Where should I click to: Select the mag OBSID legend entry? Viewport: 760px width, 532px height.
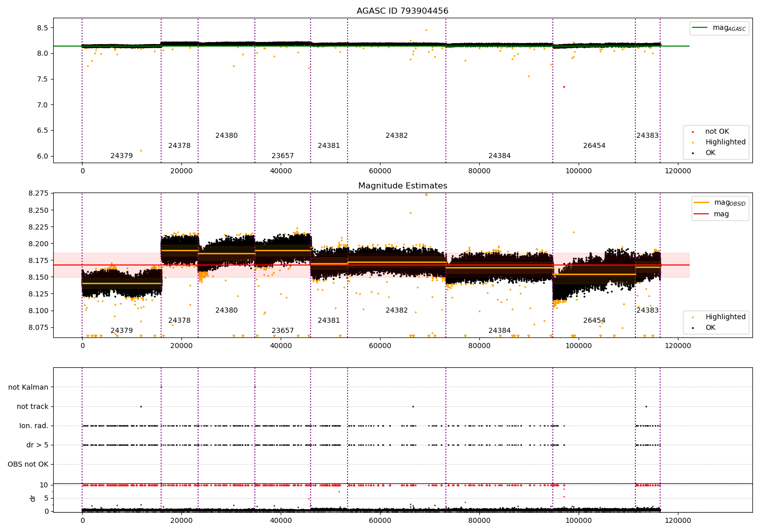[x=719, y=203]
